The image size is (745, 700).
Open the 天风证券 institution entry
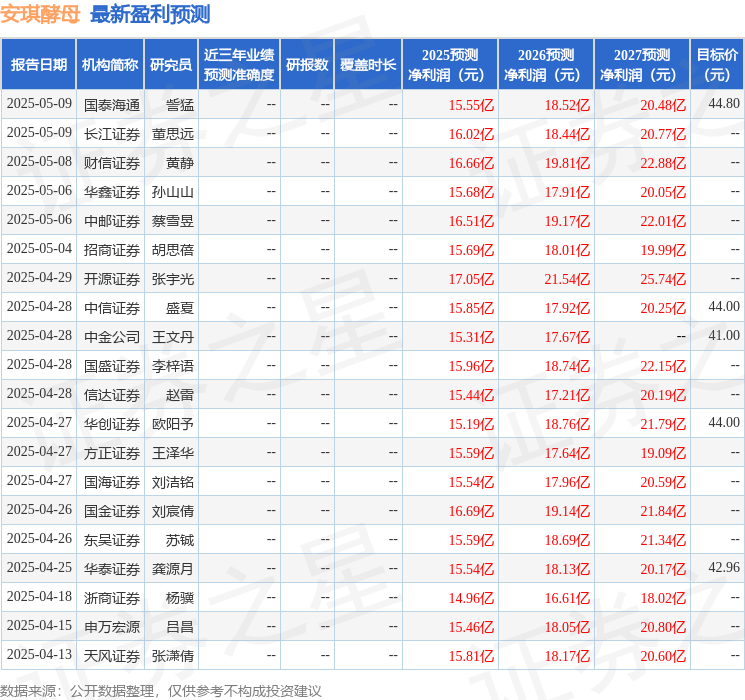pyautogui.click(x=112, y=656)
